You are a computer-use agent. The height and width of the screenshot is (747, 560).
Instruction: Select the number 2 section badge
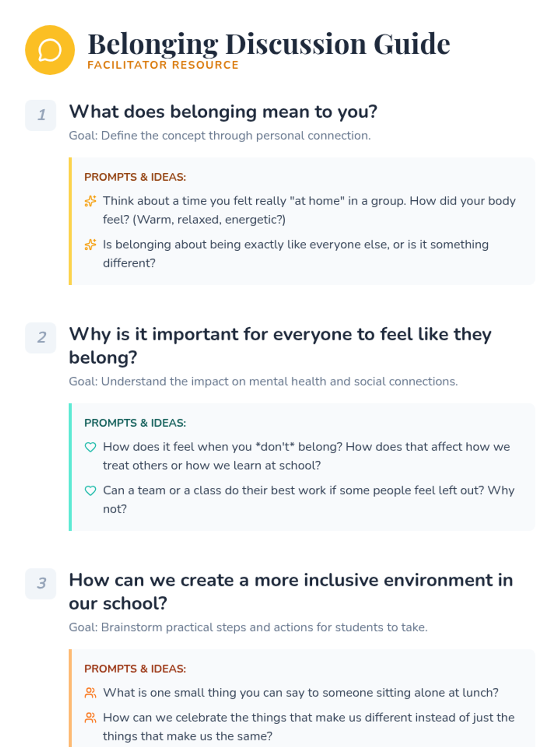click(x=41, y=338)
